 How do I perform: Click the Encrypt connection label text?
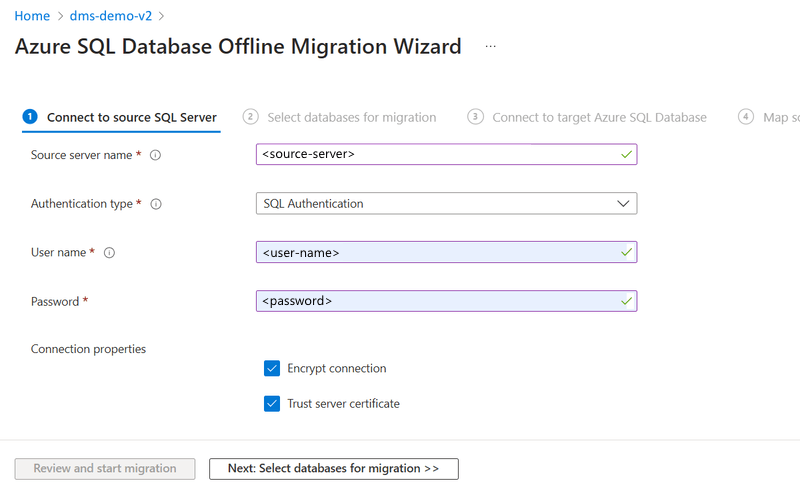[x=337, y=368]
